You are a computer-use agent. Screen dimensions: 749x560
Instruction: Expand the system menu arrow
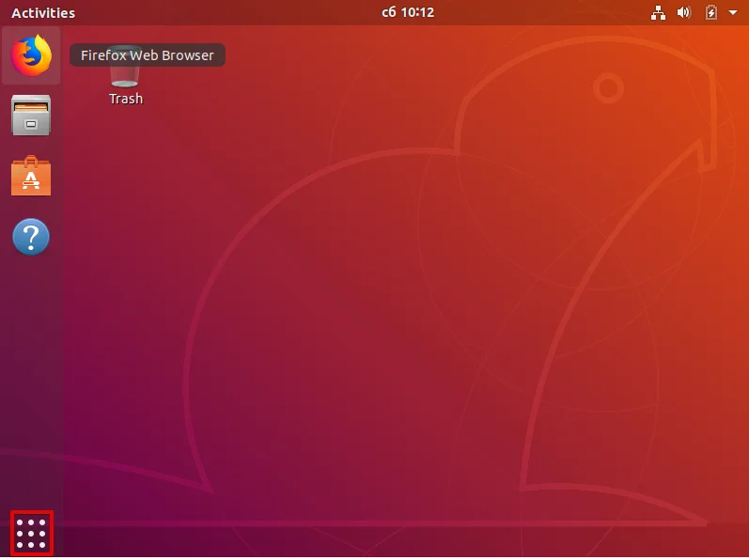coord(733,13)
